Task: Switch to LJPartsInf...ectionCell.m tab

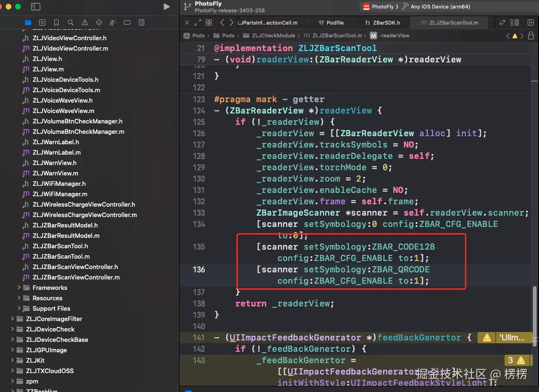Action: [268, 23]
